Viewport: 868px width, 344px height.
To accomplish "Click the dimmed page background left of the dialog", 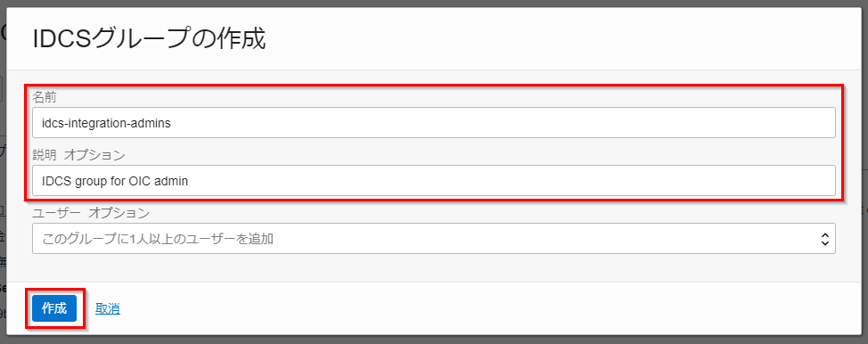I will click(x=3, y=166).
